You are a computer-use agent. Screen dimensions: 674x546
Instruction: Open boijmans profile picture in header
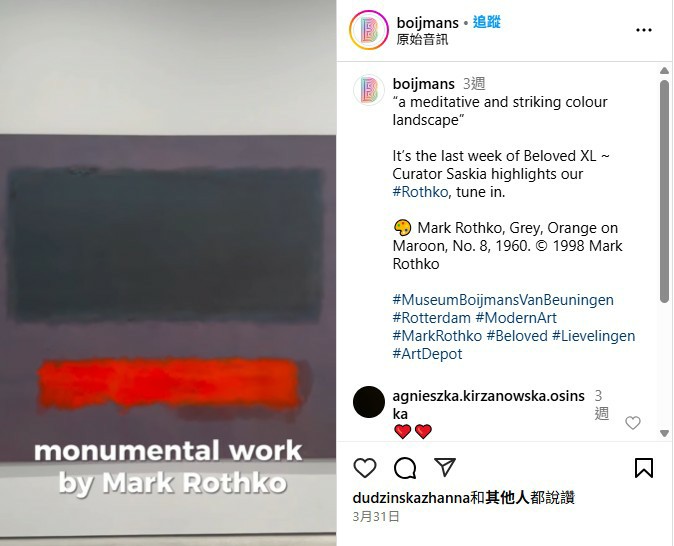369,30
